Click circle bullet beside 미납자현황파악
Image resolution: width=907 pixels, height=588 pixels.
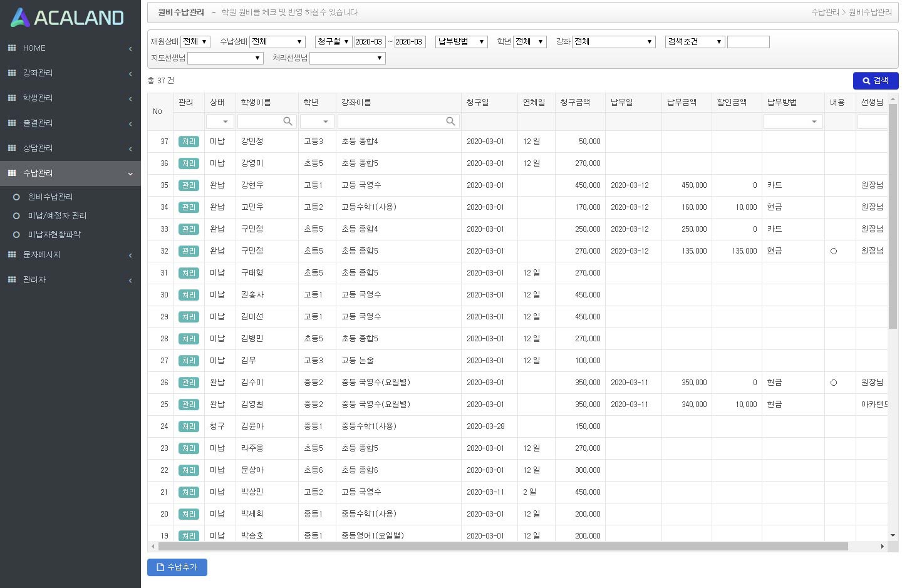[16, 235]
